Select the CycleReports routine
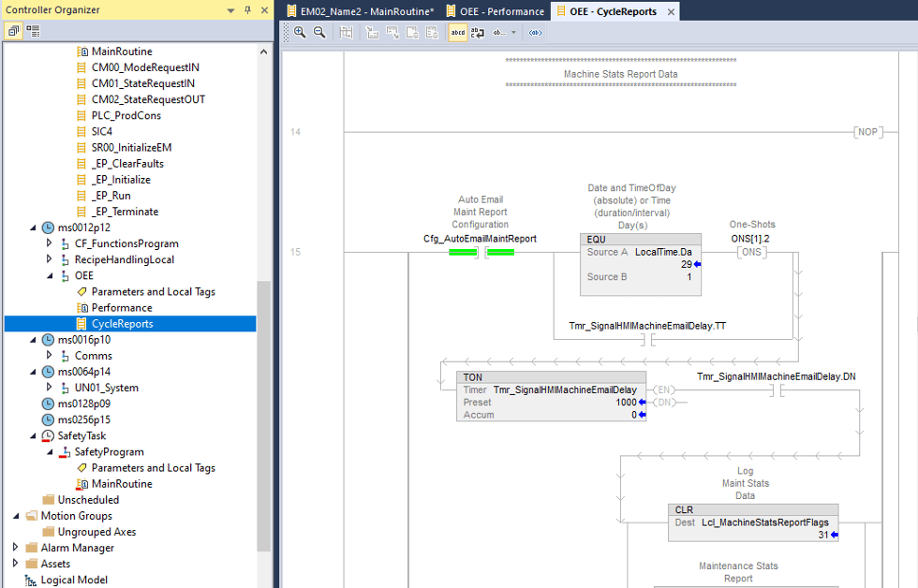This screenshot has width=918, height=588. click(x=123, y=324)
